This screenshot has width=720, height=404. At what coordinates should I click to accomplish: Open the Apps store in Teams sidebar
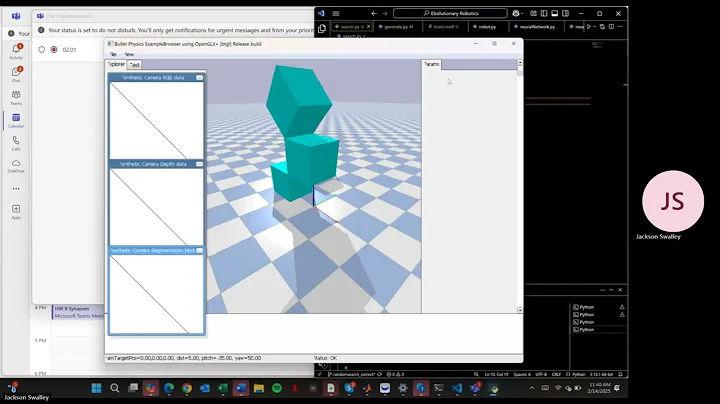pos(16,212)
